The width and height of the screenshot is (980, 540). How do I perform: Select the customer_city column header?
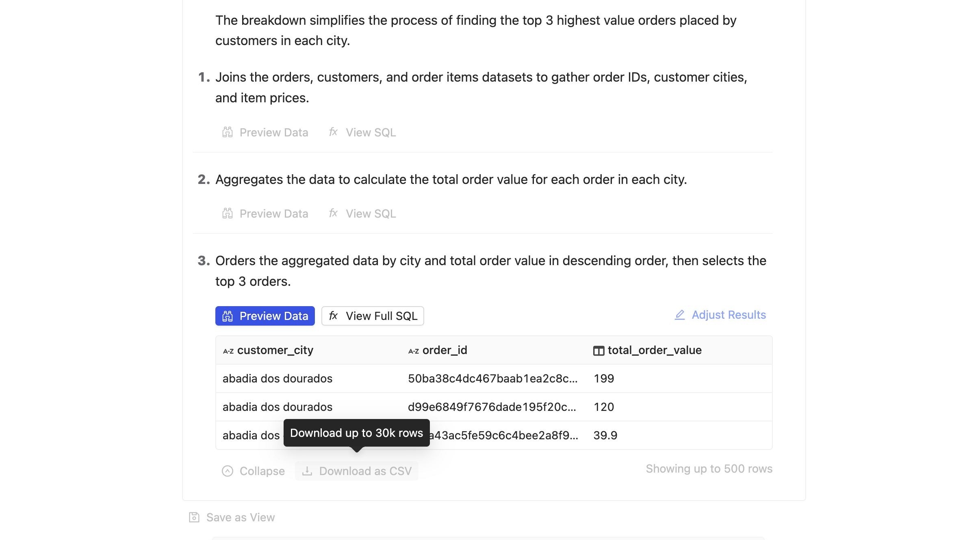275,350
